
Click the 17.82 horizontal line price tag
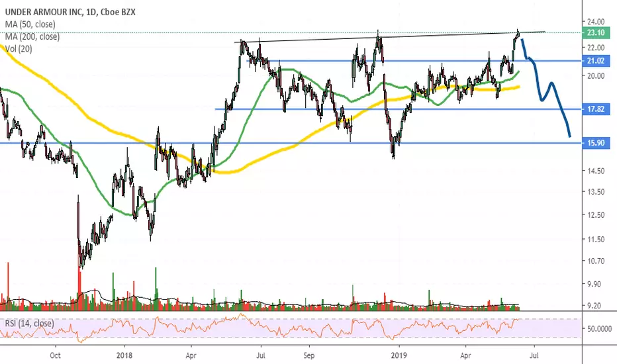[595, 109]
